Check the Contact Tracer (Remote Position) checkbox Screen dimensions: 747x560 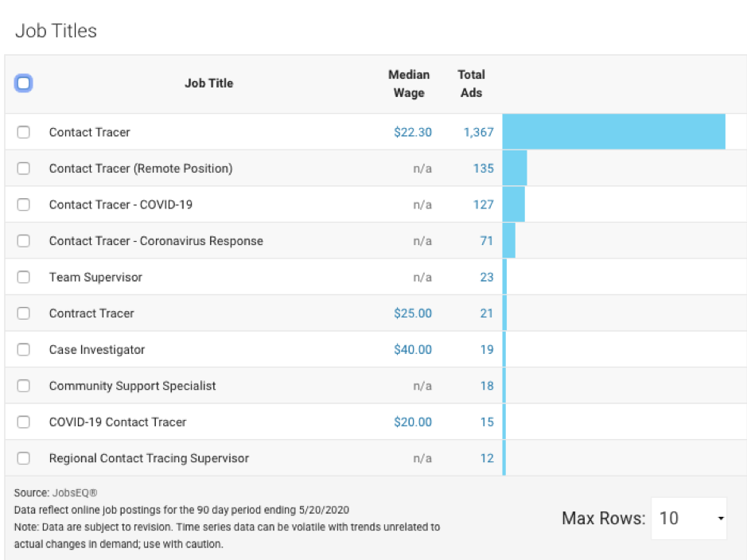[24, 169]
